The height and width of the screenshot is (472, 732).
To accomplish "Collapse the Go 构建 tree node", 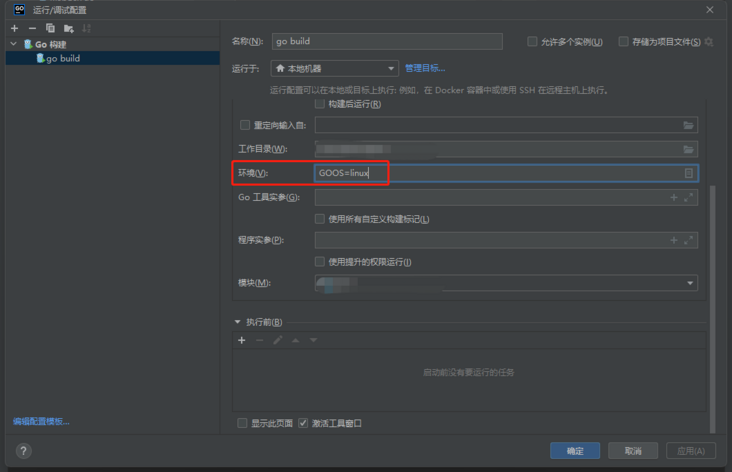I will tap(14, 44).
